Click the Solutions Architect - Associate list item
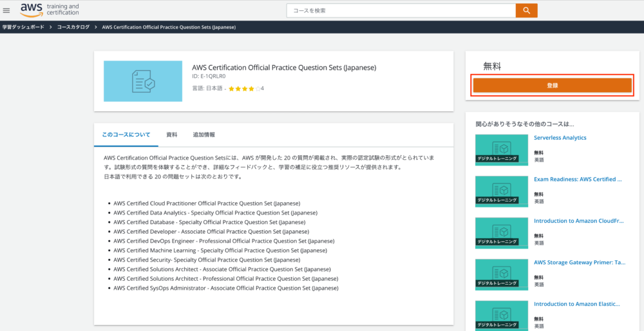This screenshot has width=644, height=331. pos(222,269)
